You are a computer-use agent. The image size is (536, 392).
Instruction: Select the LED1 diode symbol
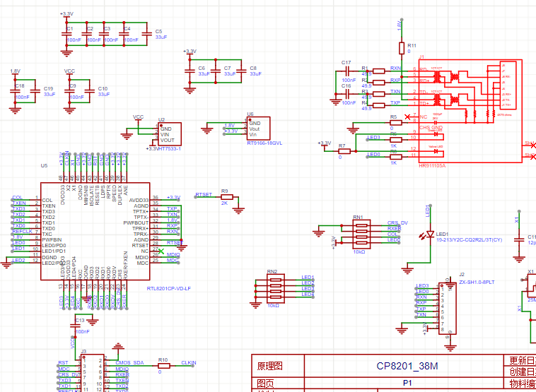431,234
